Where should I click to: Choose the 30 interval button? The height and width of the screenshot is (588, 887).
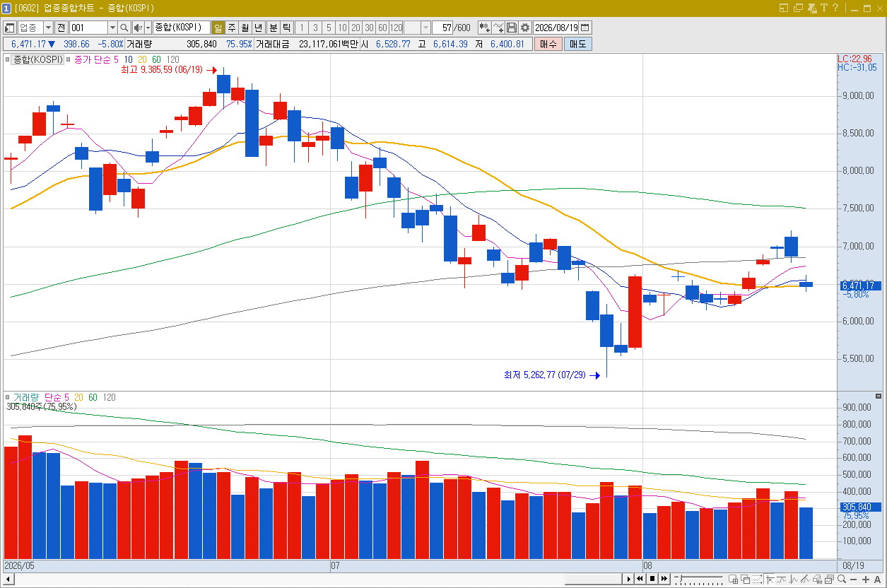369,28
